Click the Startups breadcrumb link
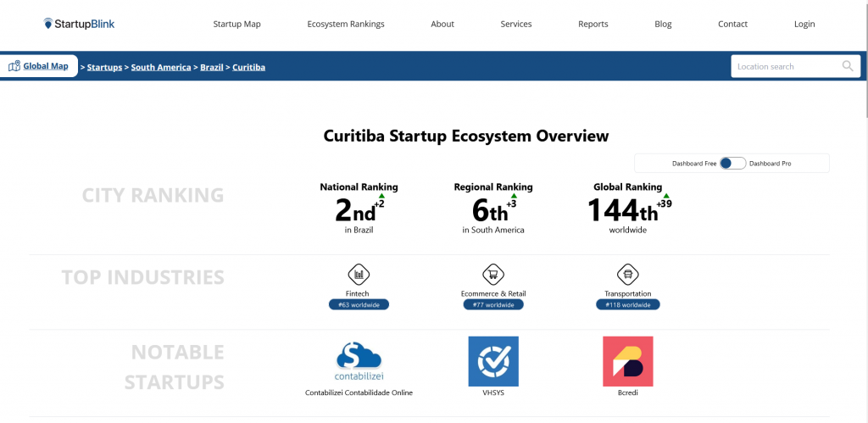Image resolution: width=868 pixels, height=423 pixels. coord(104,68)
